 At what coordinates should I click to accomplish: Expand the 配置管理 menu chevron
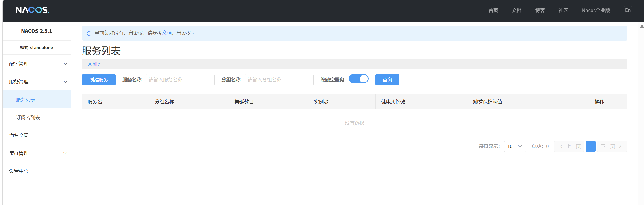point(65,64)
